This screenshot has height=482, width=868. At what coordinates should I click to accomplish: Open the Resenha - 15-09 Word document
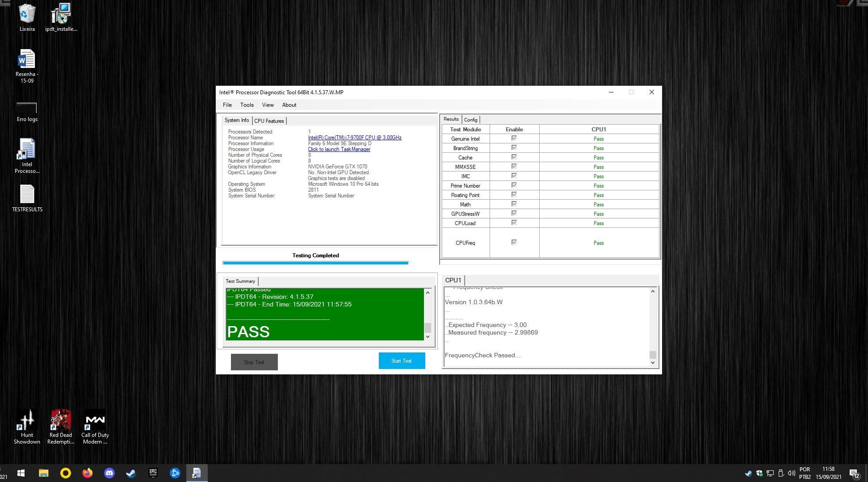pyautogui.click(x=27, y=66)
